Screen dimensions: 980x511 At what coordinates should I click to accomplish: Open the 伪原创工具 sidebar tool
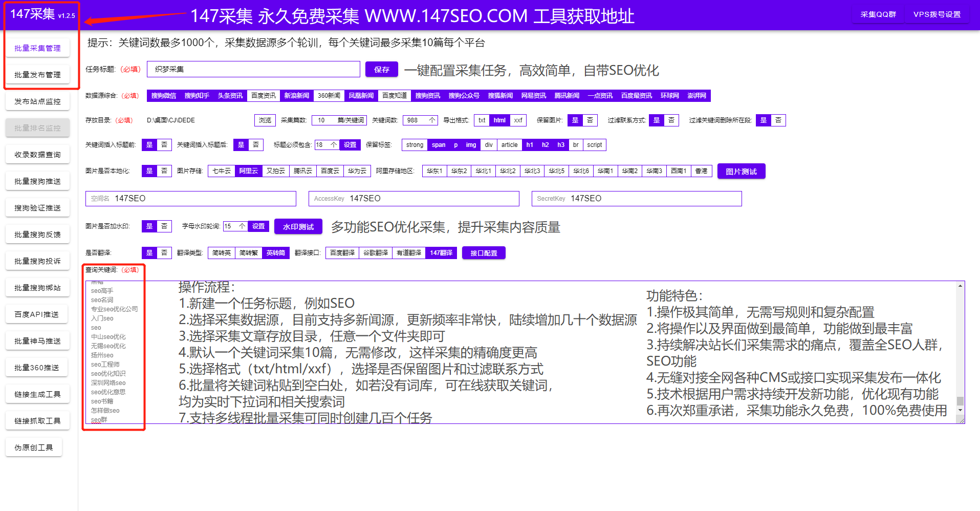point(34,447)
